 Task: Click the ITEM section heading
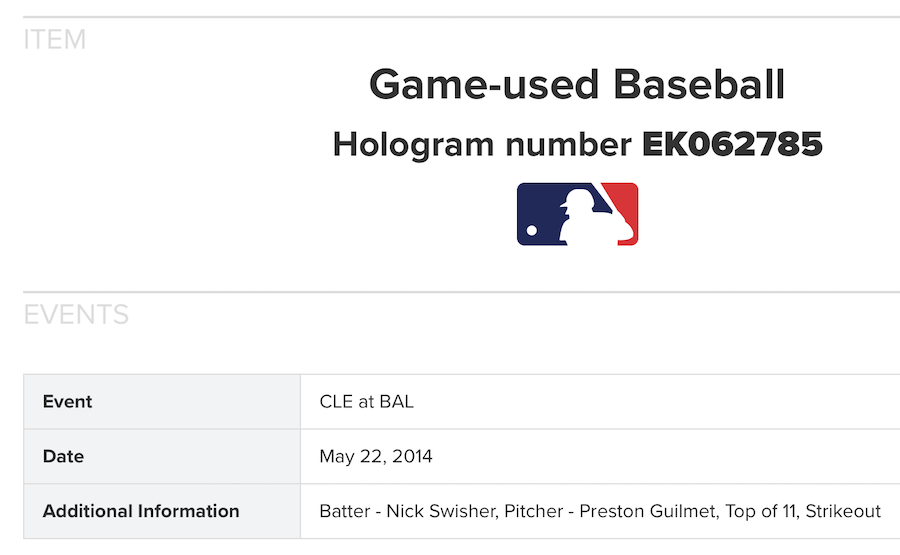55,40
